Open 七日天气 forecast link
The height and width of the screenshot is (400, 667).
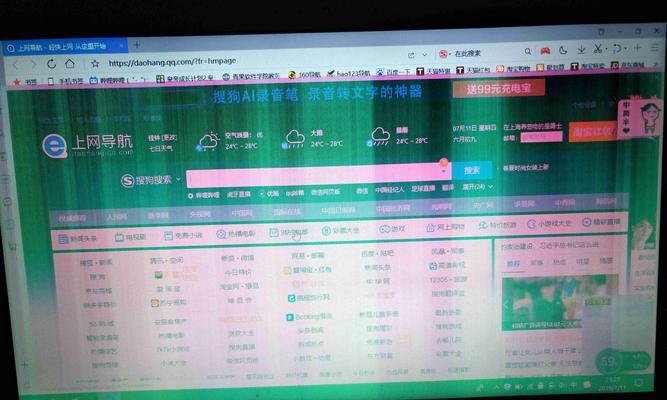point(161,149)
